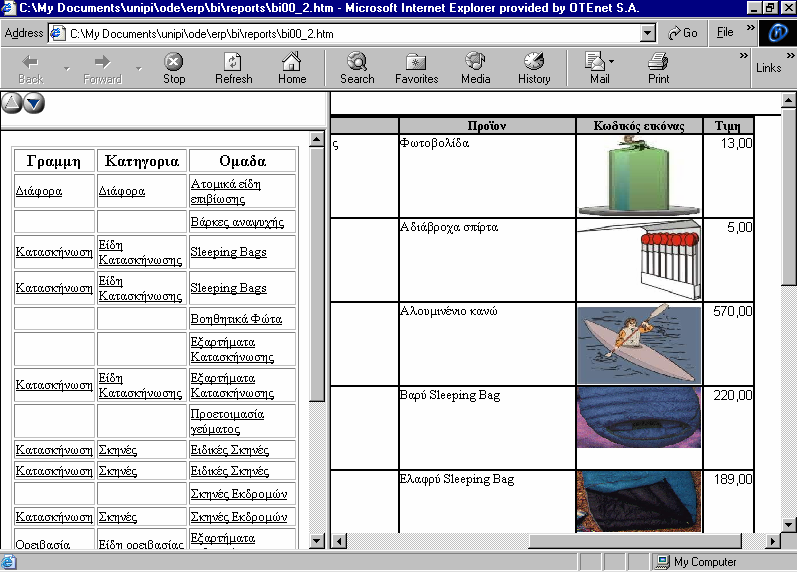This screenshot has height=572, width=797.
Task: Refresh the page with Refresh icon
Action: pos(233,62)
